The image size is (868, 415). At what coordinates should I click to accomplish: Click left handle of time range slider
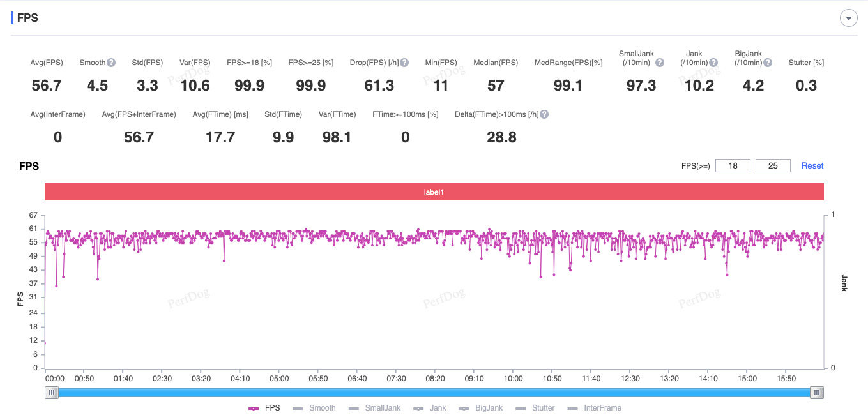pyautogui.click(x=51, y=393)
